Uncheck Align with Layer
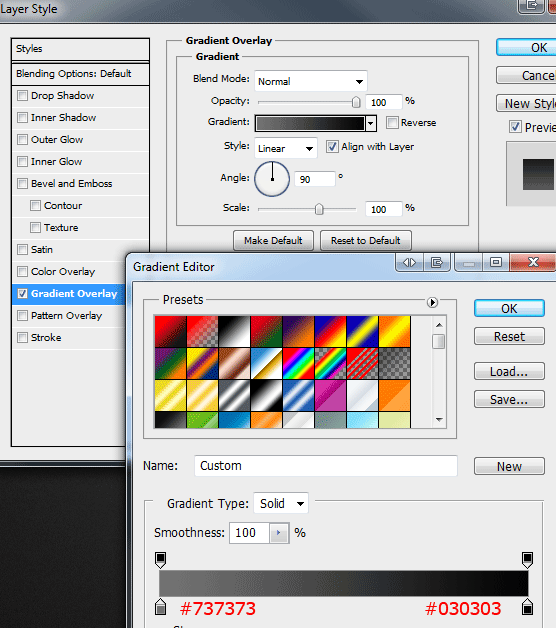 pos(332,147)
